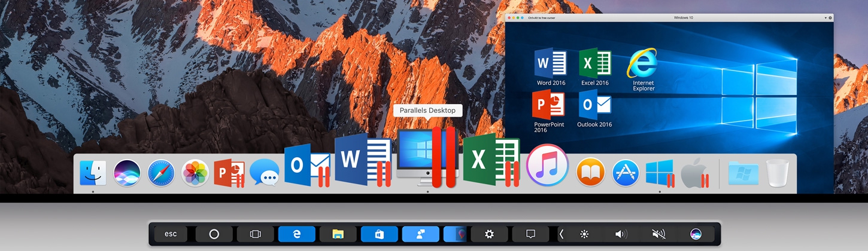Open the Windows 10 window settings gear
Image resolution: width=868 pixels, height=251 pixels.
(x=829, y=18)
